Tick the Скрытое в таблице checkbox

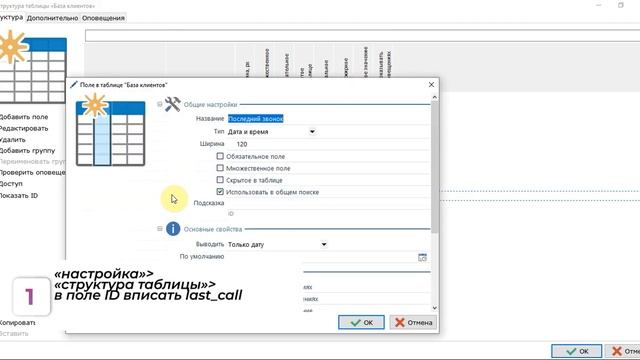pyautogui.click(x=220, y=180)
